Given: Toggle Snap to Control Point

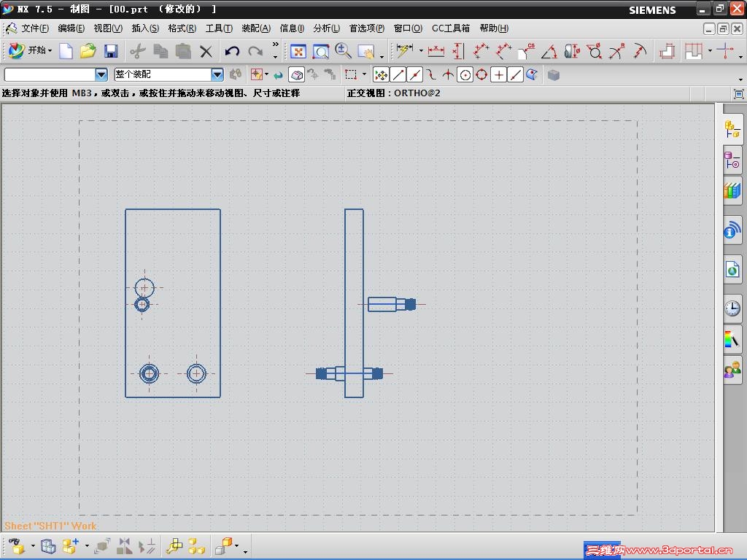Looking at the screenshot, I should (x=431, y=75).
